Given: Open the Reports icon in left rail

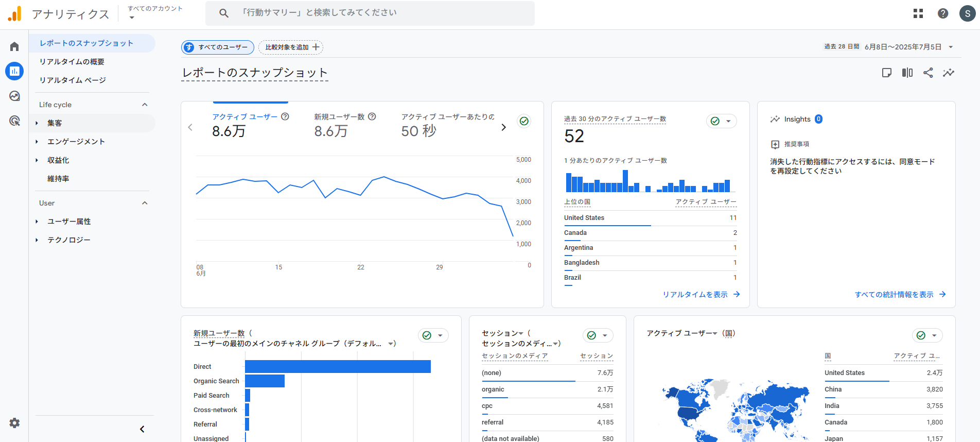Looking at the screenshot, I should pos(14,71).
